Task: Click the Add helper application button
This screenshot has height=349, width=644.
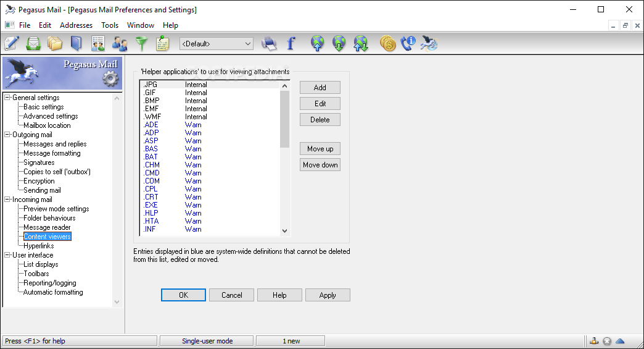Action: tap(320, 88)
